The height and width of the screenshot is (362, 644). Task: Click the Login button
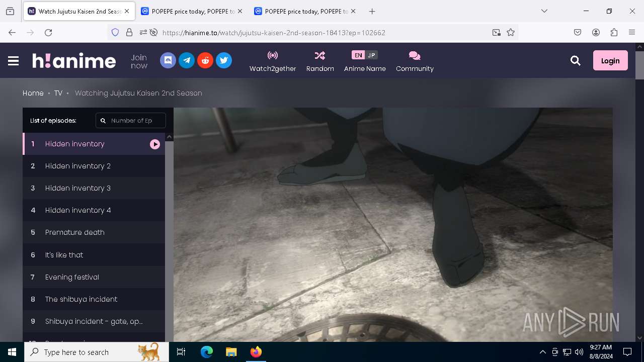610,61
